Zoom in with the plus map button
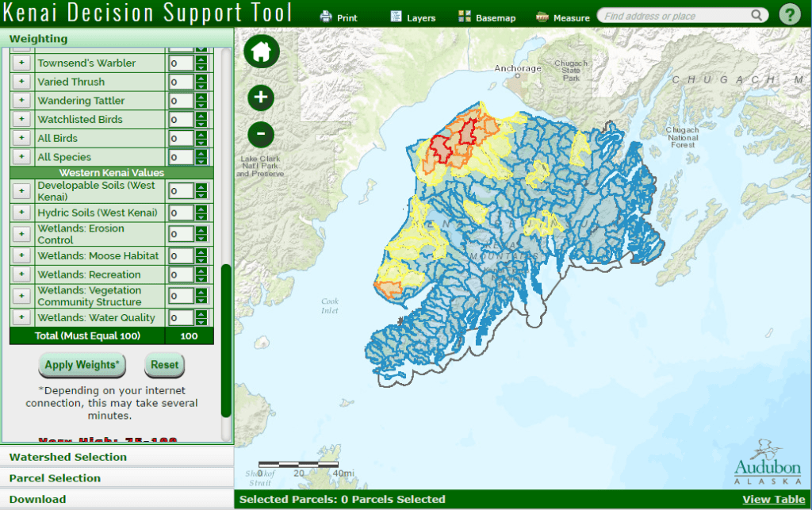This screenshot has width=812, height=510. (261, 98)
